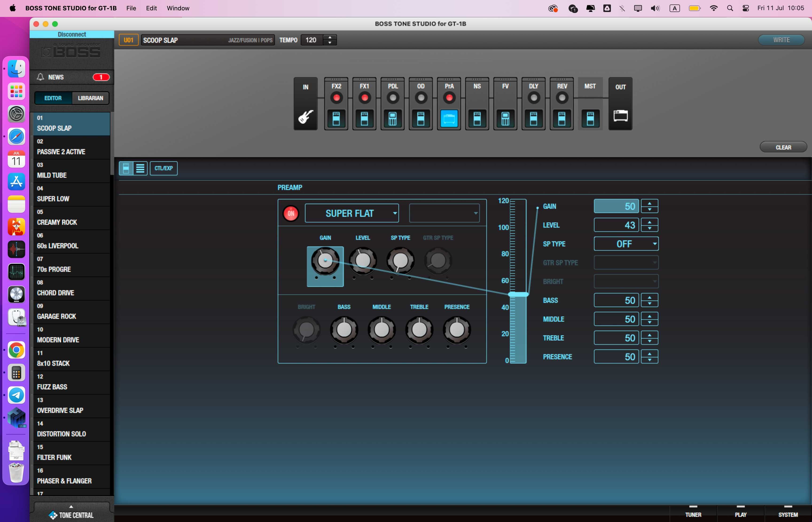Switch to the LIBRARIAN tab
812x522 pixels.
pos(90,98)
